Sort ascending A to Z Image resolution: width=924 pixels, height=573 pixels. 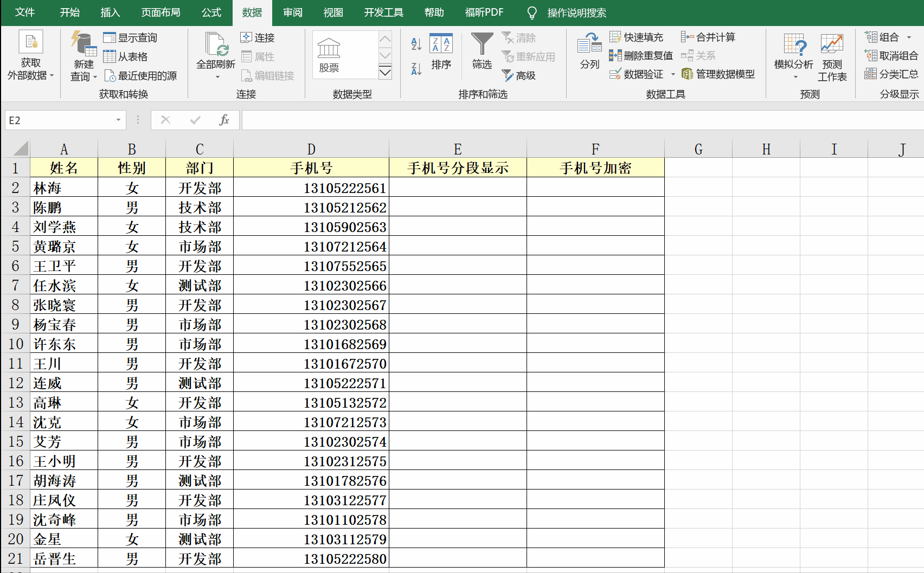pyautogui.click(x=416, y=44)
